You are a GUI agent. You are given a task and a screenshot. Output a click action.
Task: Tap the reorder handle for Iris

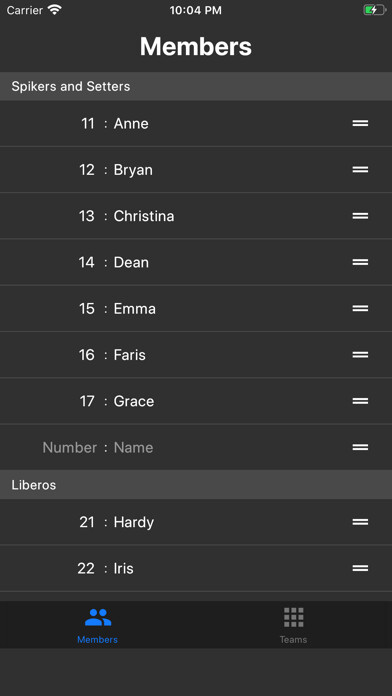[360, 568]
